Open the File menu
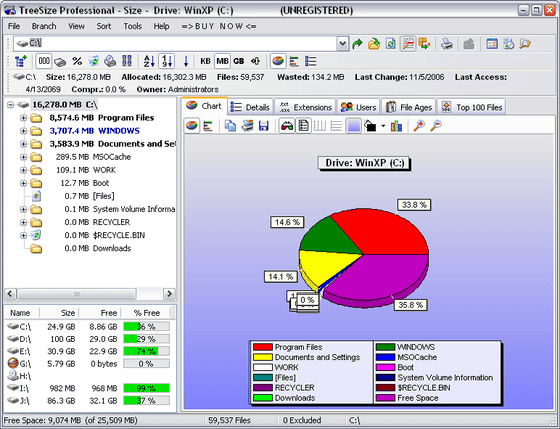The image size is (560, 429). pyautogui.click(x=14, y=26)
